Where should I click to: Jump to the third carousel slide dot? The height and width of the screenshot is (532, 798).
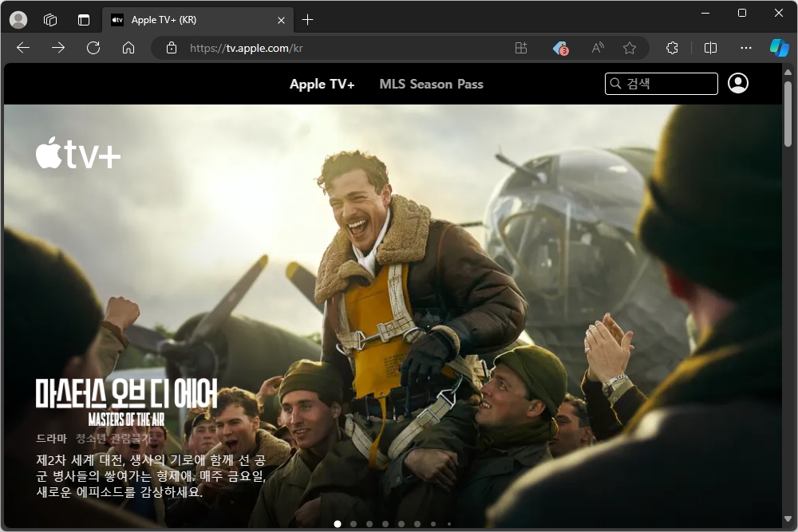(369, 524)
